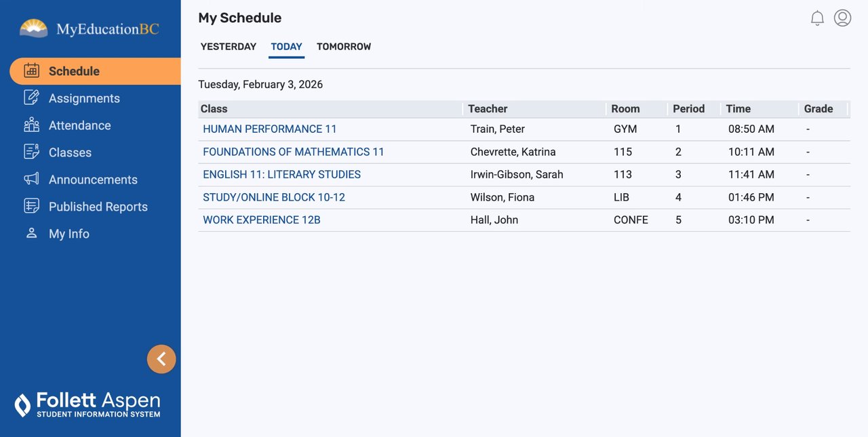868x437 pixels.
Task: Open HUMAN PERFORMANCE 11 class link
Action: coord(270,129)
